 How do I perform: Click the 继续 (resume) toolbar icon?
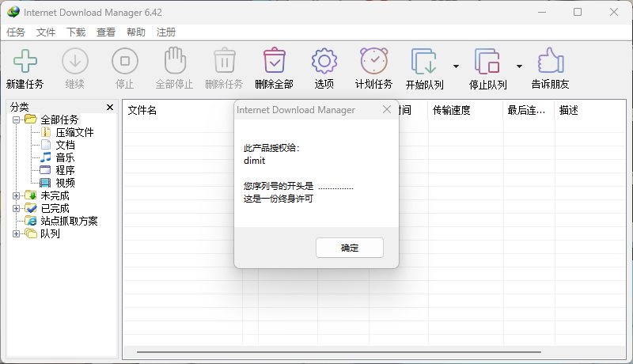click(75, 62)
